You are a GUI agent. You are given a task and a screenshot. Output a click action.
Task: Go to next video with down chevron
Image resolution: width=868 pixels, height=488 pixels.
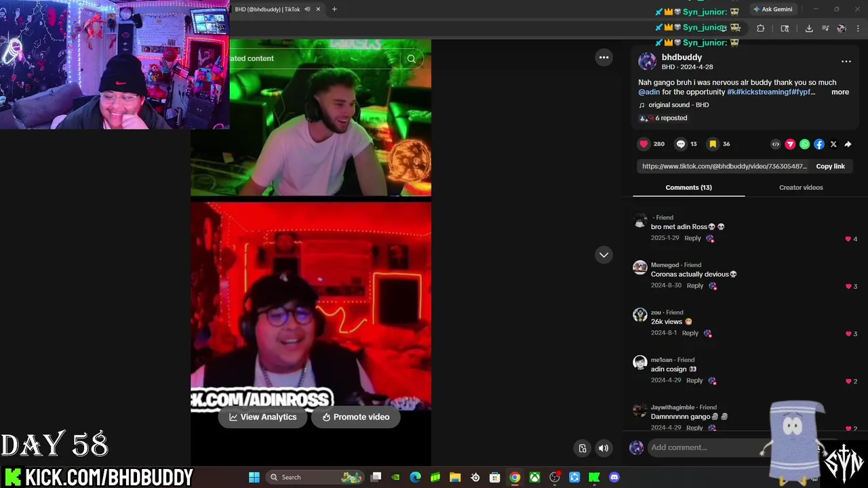[x=604, y=255]
